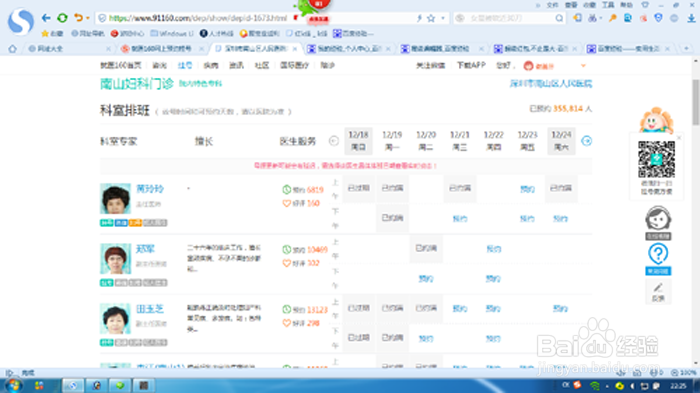The height and width of the screenshot is (393, 700).
Task: Close the active 深圳市南山区人民医院 tab
Action: pyautogui.click(x=295, y=48)
